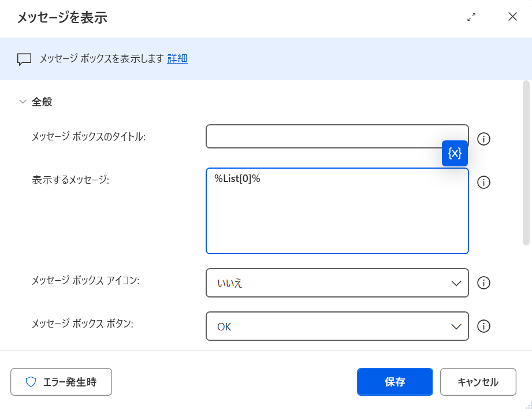Show info for メッセージ ボックスのタイトル

coord(483,139)
